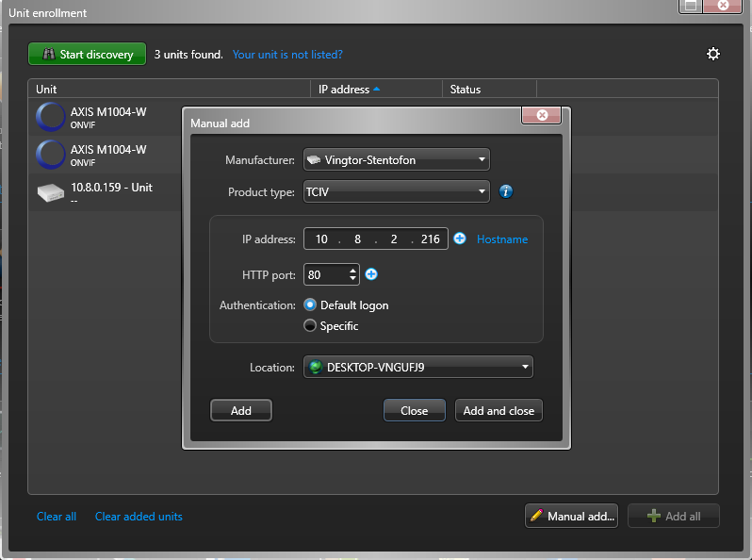
Task: Select the first AXIS M1004-W camera icon
Action: point(50,117)
